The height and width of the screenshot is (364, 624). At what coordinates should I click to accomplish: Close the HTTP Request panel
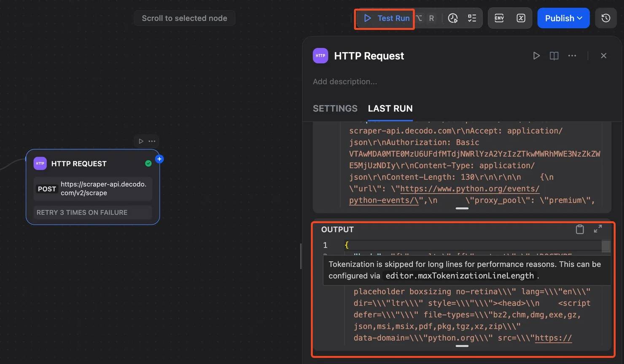tap(604, 56)
